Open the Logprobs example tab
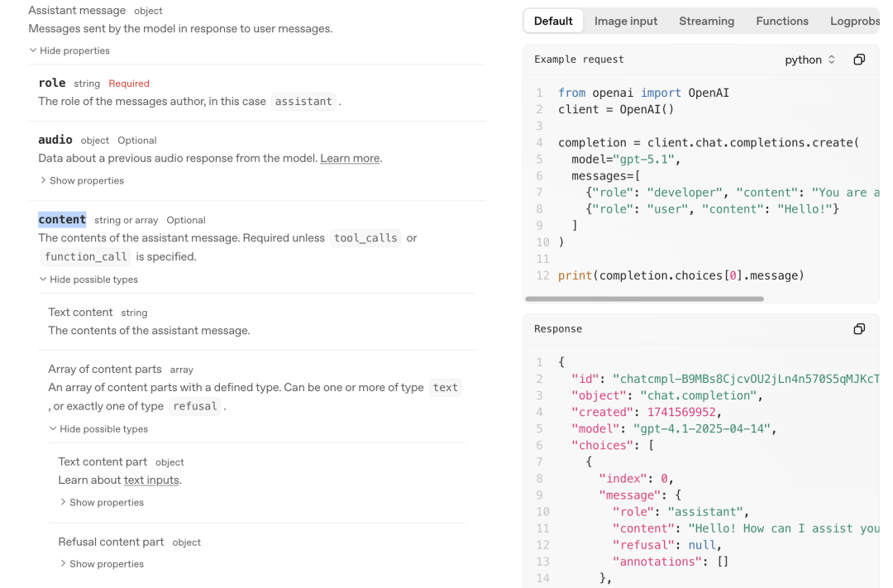893x588 pixels. point(854,21)
